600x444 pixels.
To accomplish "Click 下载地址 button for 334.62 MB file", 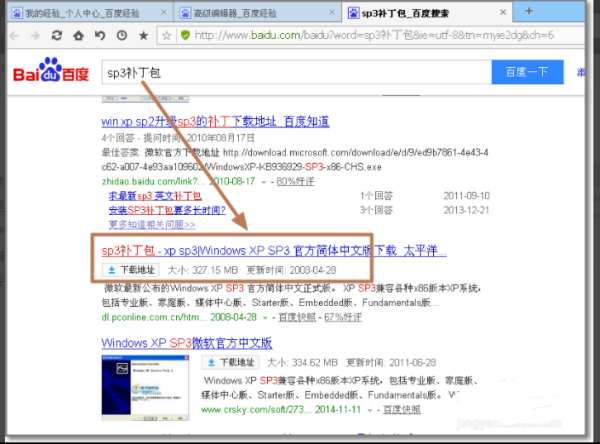I will coord(230,362).
